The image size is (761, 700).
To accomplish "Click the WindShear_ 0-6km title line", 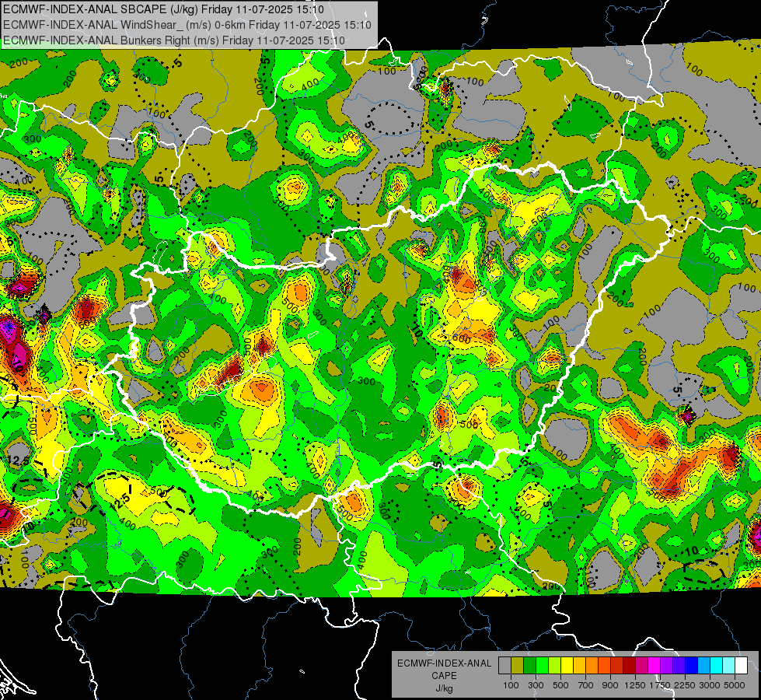I will (x=187, y=25).
